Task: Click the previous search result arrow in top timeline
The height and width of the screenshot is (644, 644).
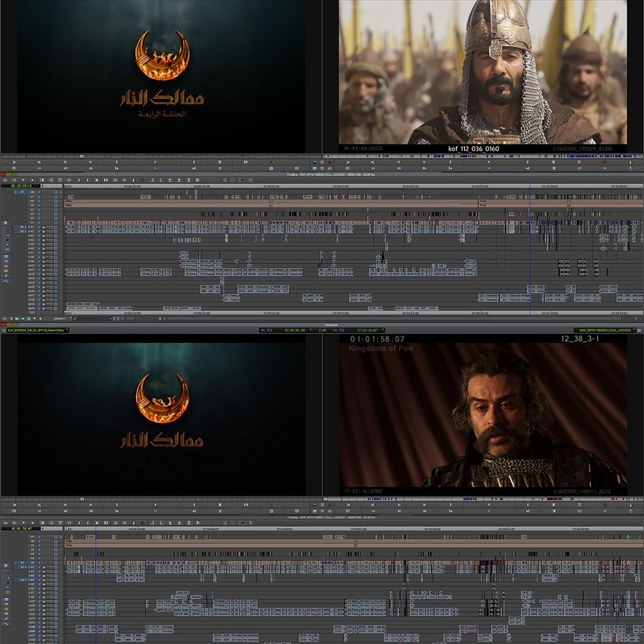Action: click(x=114, y=318)
